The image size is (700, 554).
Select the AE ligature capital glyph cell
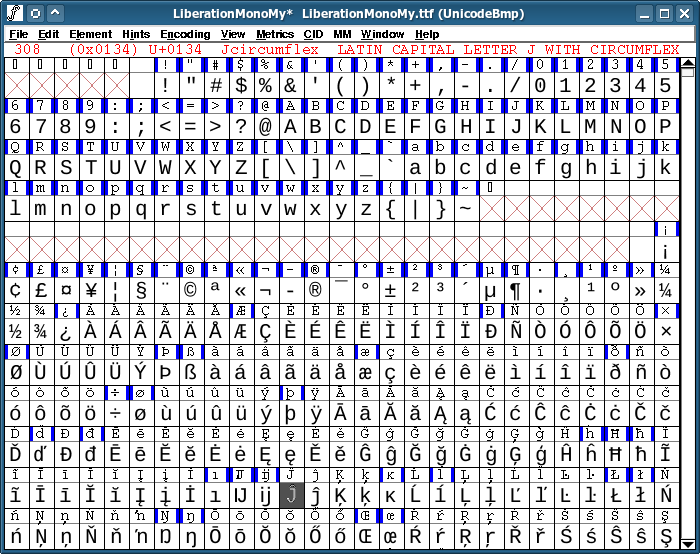(x=241, y=332)
